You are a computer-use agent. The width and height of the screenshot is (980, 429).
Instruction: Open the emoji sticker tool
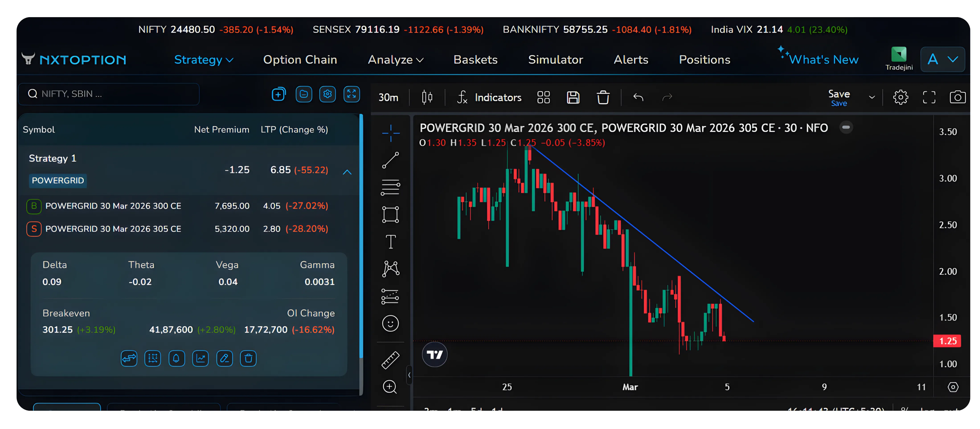click(390, 323)
